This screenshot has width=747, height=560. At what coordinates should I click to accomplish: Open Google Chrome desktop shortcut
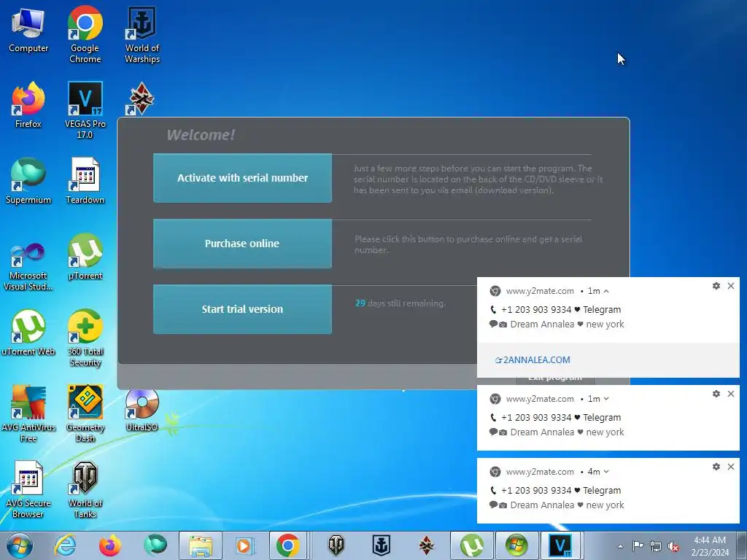click(85, 35)
